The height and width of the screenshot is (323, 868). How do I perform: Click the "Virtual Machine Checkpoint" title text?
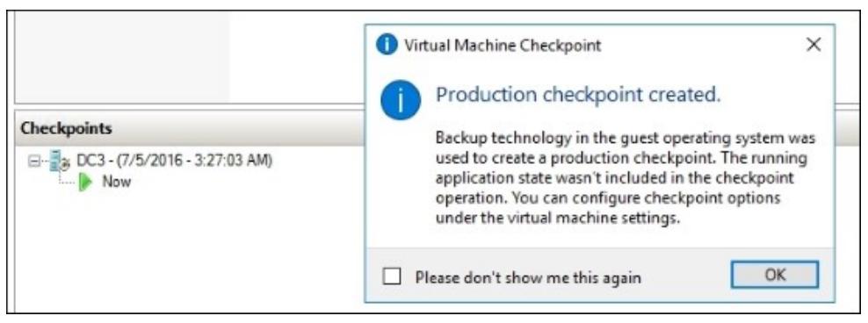click(x=503, y=45)
